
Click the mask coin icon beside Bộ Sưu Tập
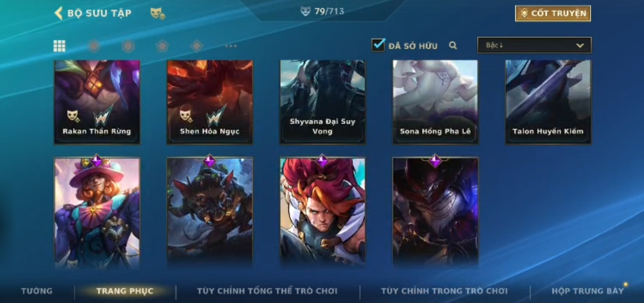(158, 14)
